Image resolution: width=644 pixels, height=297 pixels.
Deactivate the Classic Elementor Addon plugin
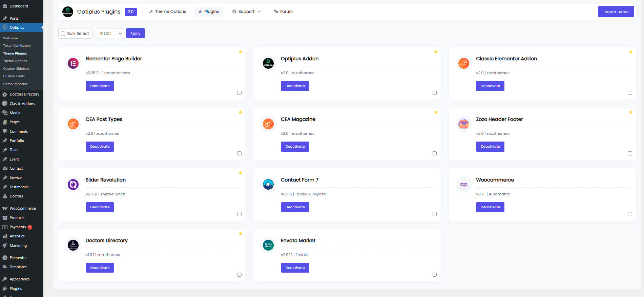pyautogui.click(x=490, y=86)
